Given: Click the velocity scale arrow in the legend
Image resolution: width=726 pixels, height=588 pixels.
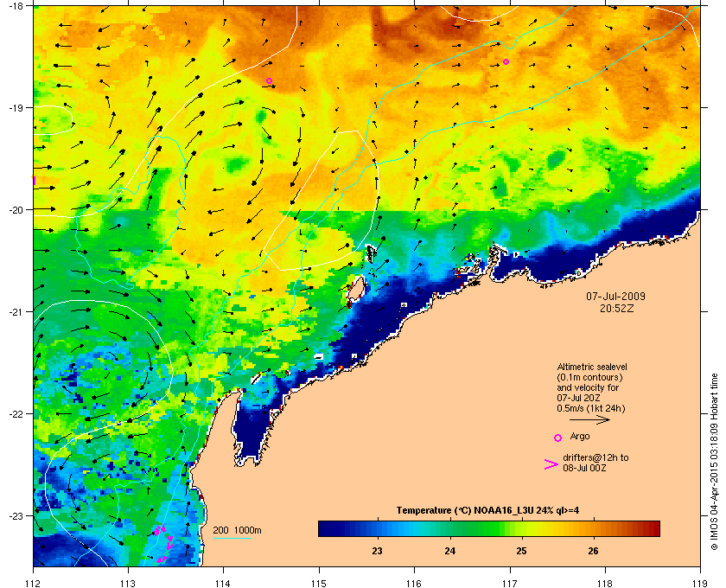Looking at the screenshot, I should (x=589, y=419).
